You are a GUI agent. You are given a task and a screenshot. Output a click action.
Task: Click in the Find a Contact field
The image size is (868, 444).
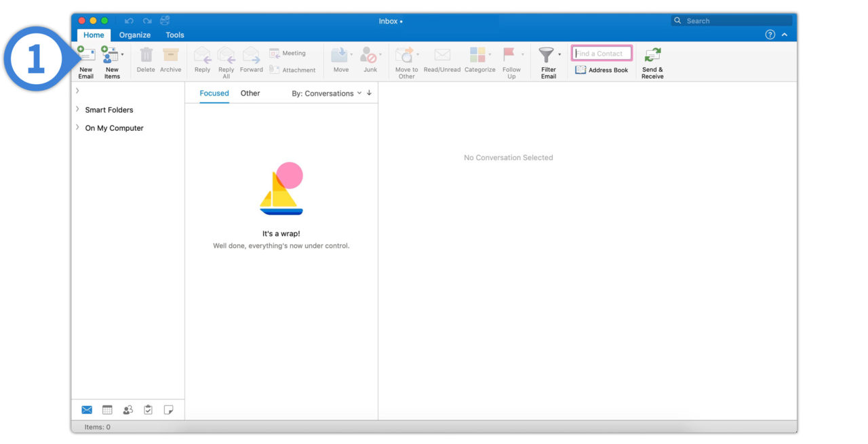(602, 54)
